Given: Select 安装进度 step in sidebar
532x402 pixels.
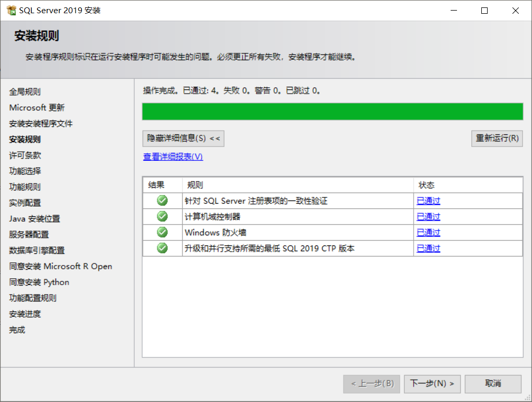Looking at the screenshot, I should [25, 314].
